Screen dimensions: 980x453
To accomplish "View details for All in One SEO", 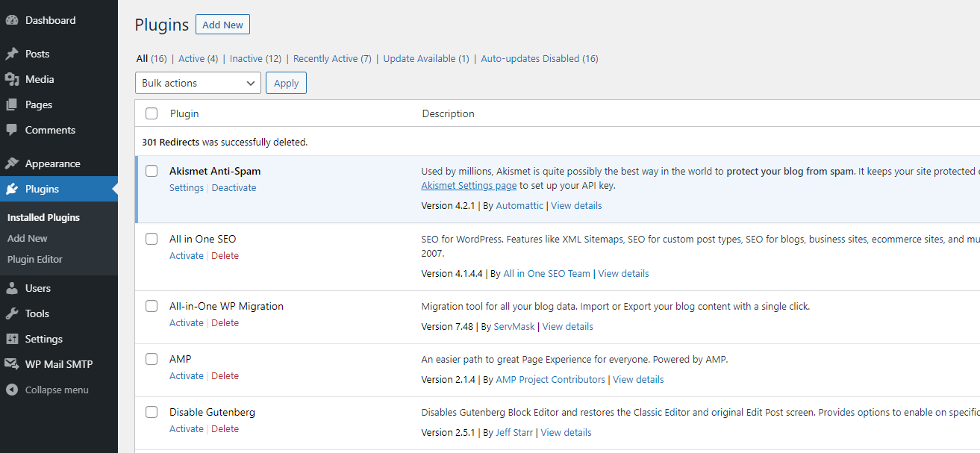I will click(x=623, y=273).
